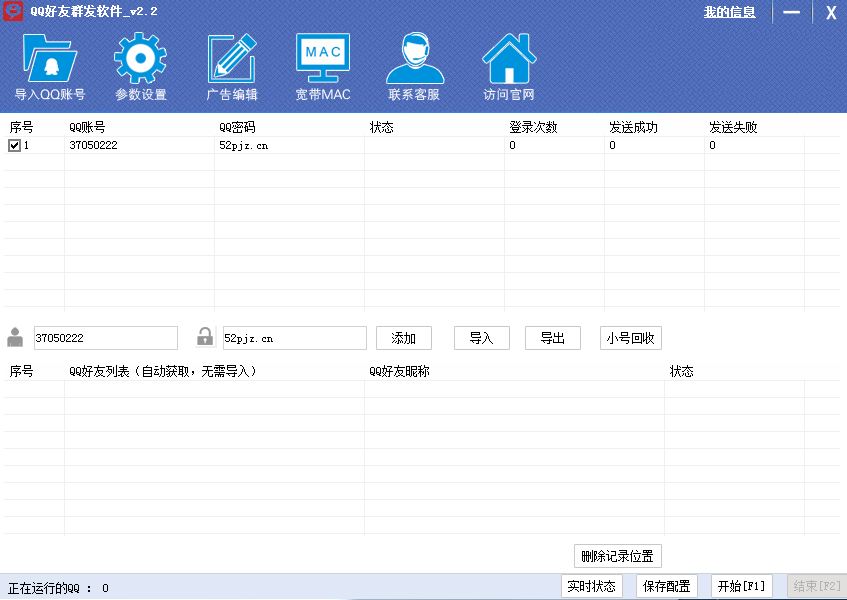Uncheck the checkbox for account row 1
The width and height of the screenshot is (847, 600).
tap(14, 145)
